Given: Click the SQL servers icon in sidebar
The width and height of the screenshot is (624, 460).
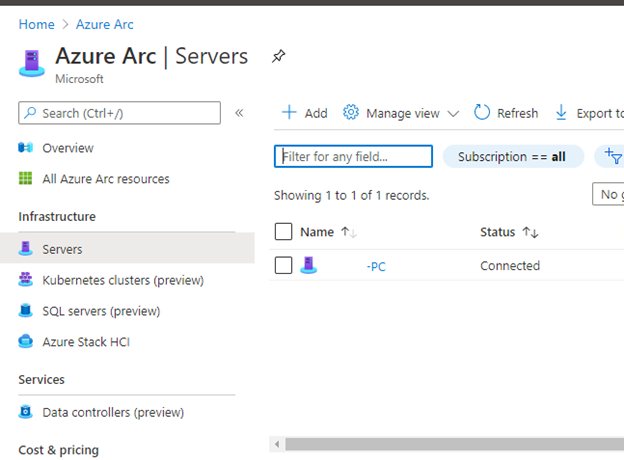Looking at the screenshot, I should point(26,311).
